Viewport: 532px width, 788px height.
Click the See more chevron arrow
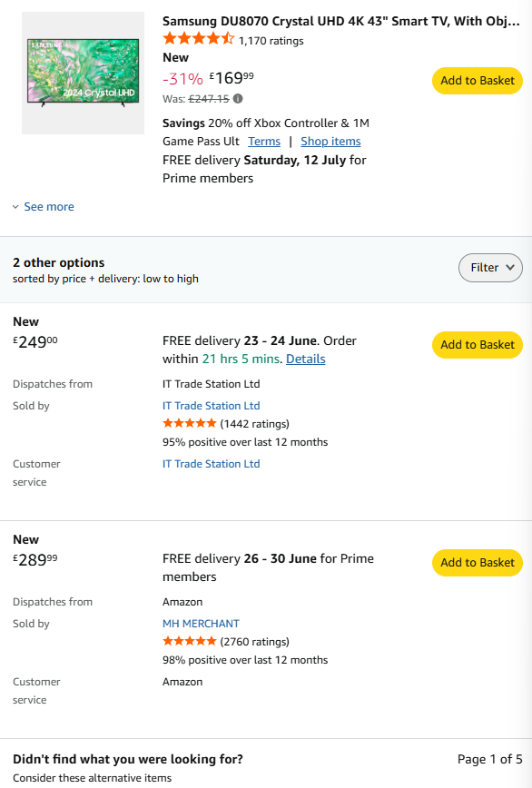tap(15, 207)
